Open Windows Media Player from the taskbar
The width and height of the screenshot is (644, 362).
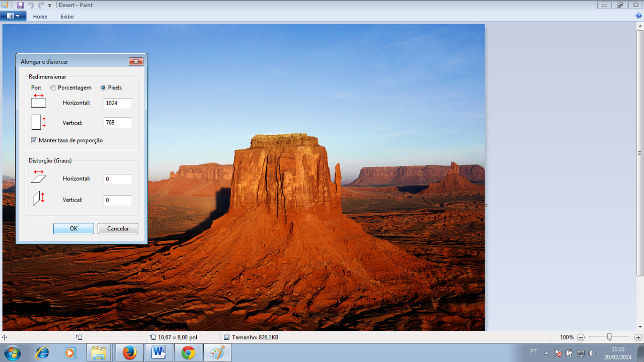coord(70,353)
